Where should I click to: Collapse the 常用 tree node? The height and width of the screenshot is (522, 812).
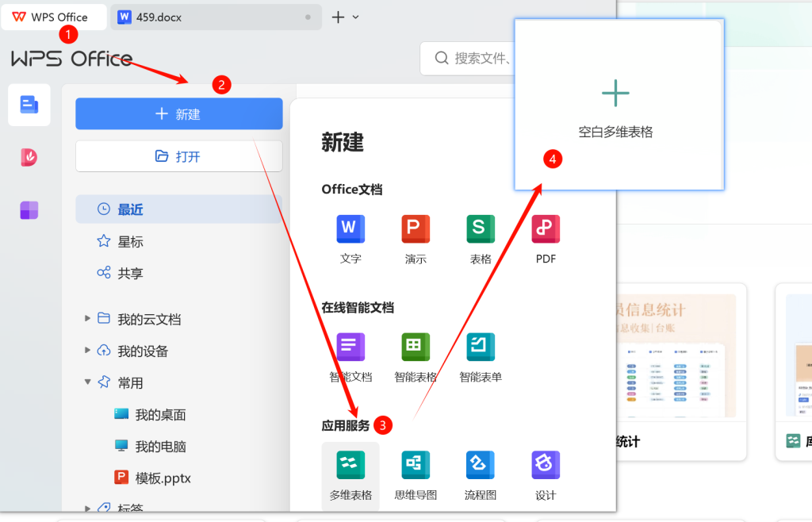coord(87,382)
